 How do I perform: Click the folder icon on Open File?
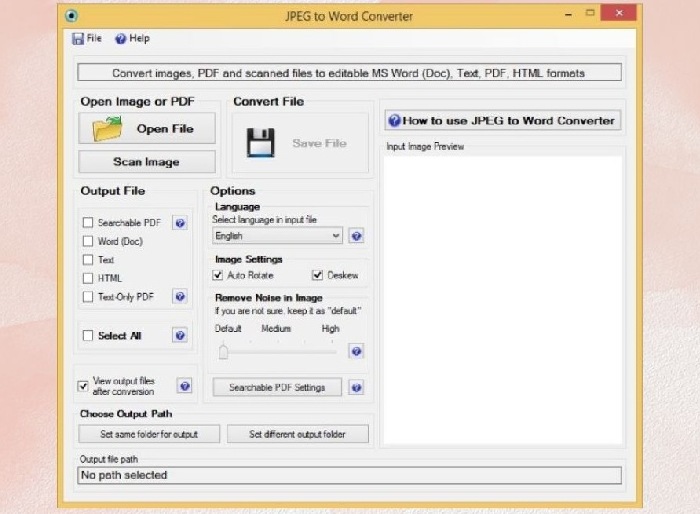click(107, 129)
